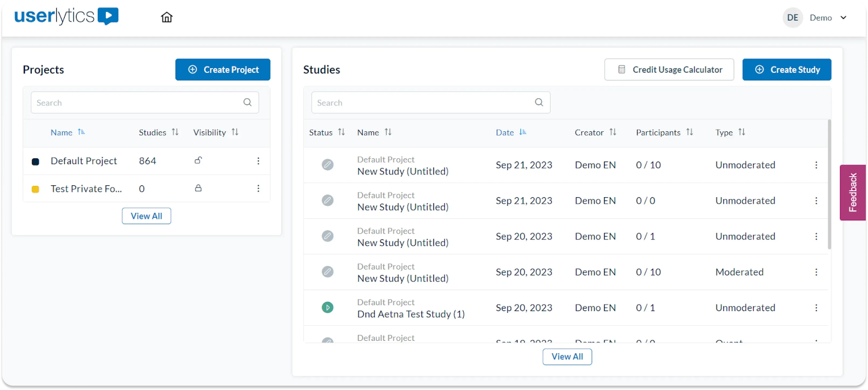The image size is (868, 390).
Task: Open the Credit Usage Calculator
Action: [669, 69]
